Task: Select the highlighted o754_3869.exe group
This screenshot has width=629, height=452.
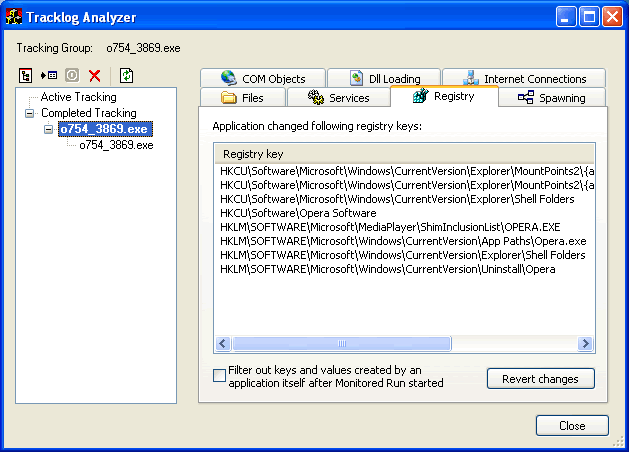Action: point(105,129)
